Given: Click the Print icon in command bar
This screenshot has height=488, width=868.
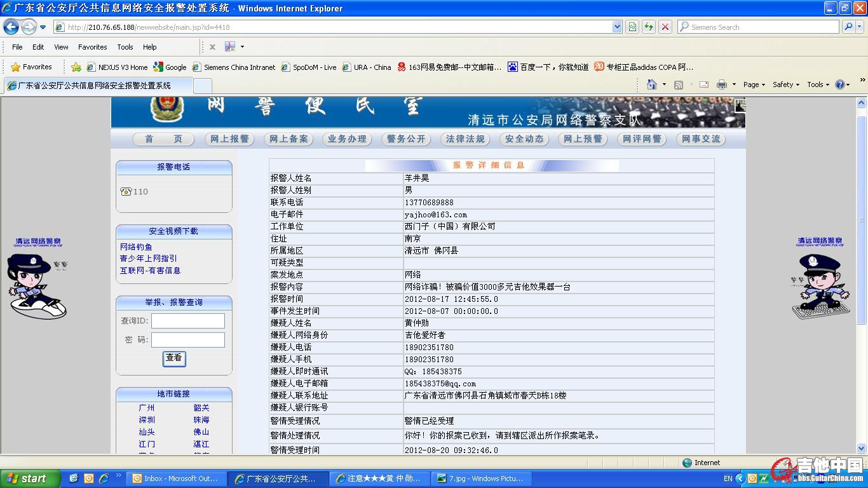Looking at the screenshot, I should point(722,85).
